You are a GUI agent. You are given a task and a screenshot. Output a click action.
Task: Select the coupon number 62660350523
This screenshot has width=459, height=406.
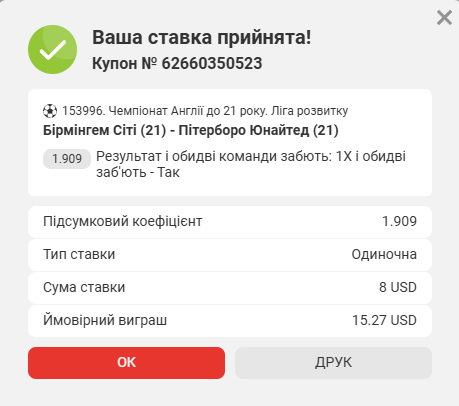(212, 63)
